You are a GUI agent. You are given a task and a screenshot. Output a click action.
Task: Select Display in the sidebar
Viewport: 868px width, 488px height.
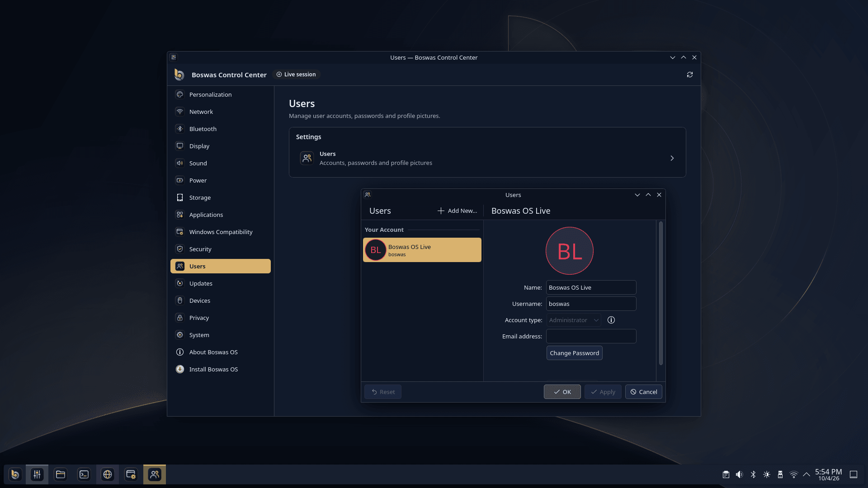pos(220,146)
